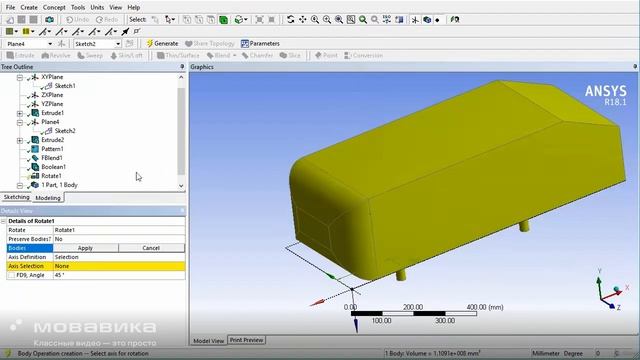
Task: Toggle the point selection filter
Action: [187, 20]
